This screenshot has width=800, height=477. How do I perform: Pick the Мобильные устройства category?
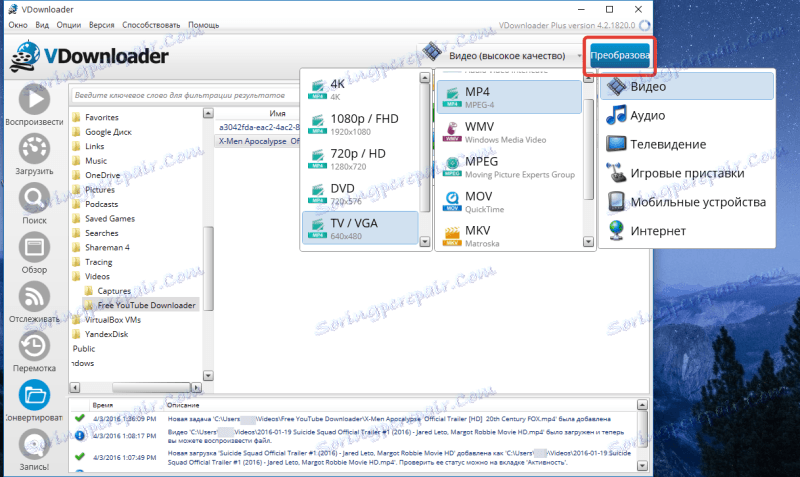tap(687, 202)
